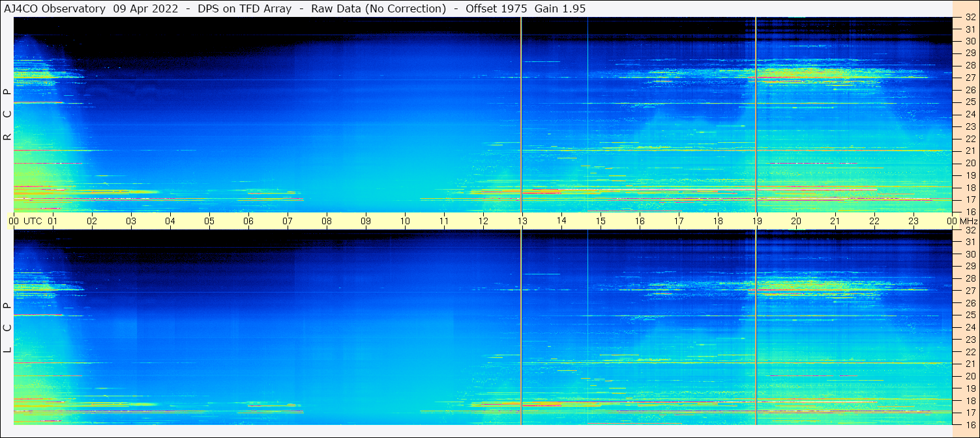
Task: Select the 22 hour label on time axis
Action: point(874,221)
